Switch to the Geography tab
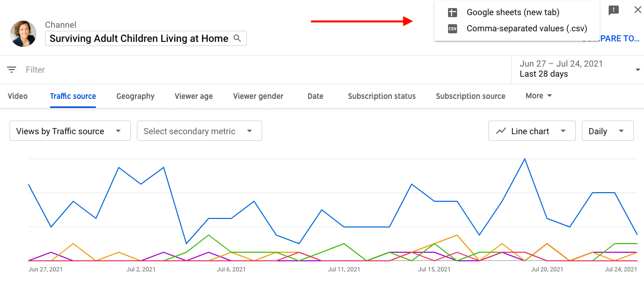Viewport: 644px width, 283px height. (135, 96)
